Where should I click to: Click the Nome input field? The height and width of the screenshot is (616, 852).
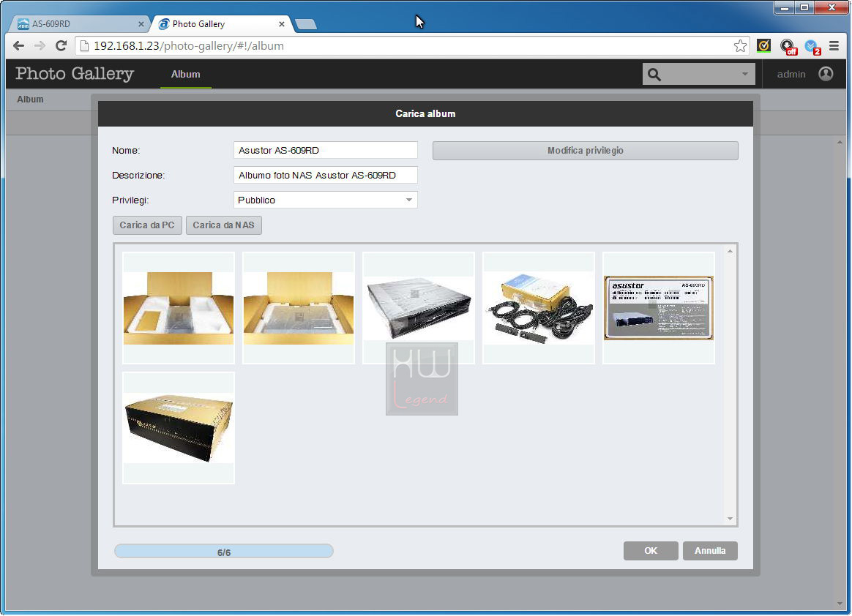tap(326, 151)
